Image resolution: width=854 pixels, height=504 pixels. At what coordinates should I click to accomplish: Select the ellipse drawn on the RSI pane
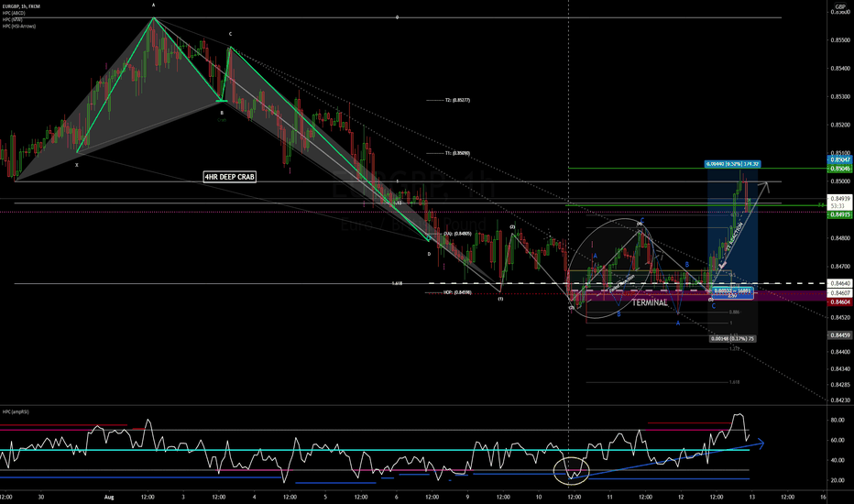[x=572, y=470]
